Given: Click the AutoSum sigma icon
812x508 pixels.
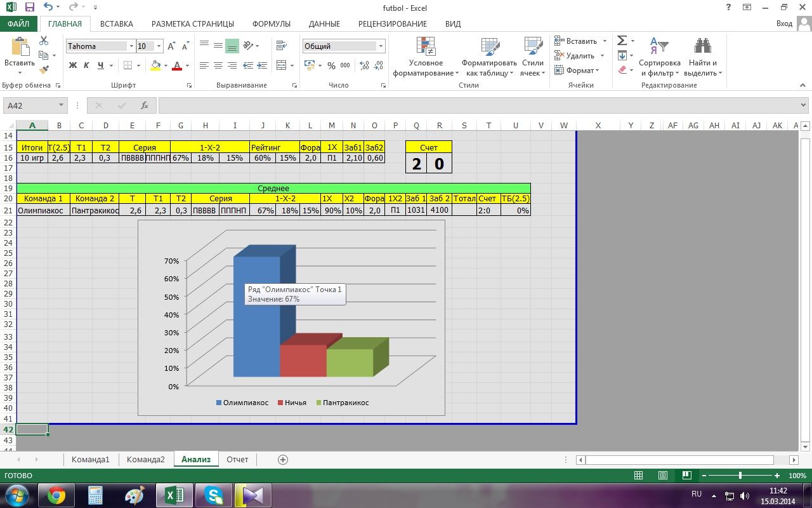Looking at the screenshot, I should [622, 41].
